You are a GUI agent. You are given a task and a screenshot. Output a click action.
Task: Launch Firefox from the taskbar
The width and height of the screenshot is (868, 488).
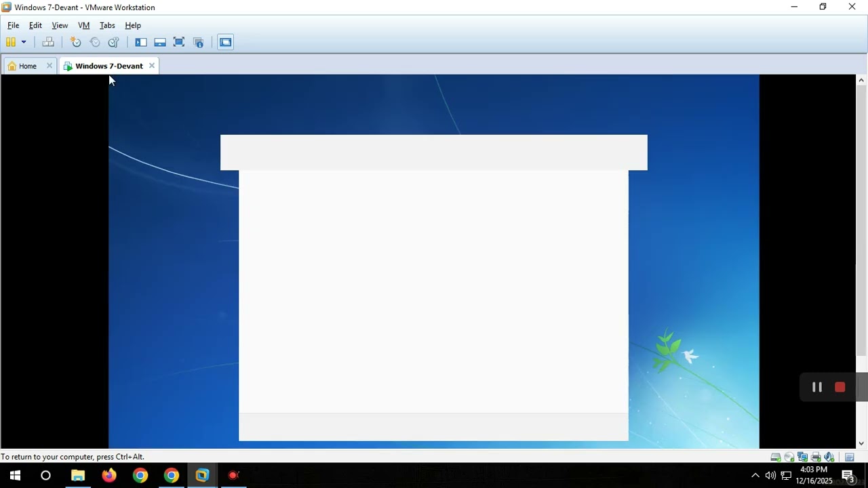(109, 476)
